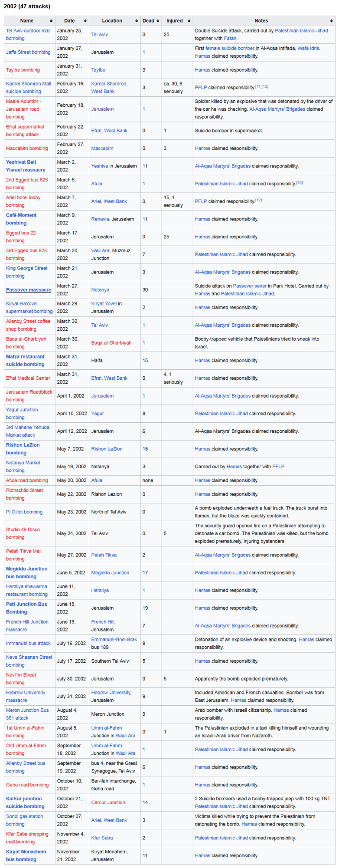Open Café Moment bombing article

point(21,219)
